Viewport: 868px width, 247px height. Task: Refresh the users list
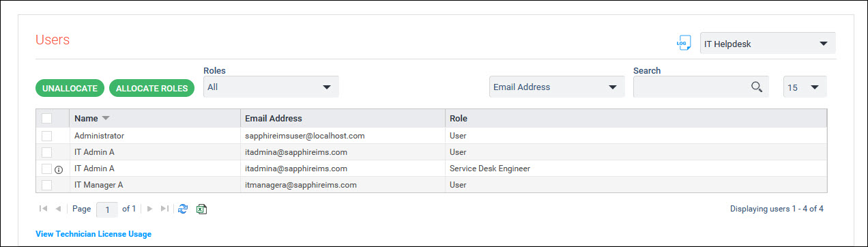coord(183,209)
